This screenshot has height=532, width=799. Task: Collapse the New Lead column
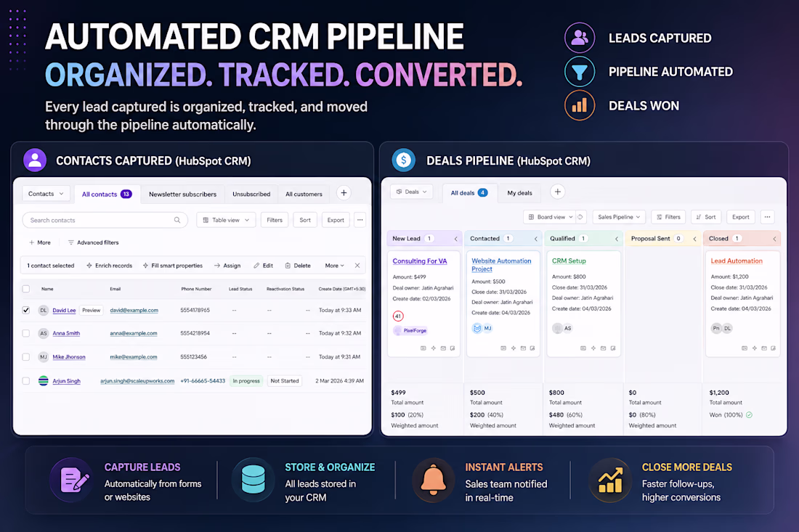pyautogui.click(x=456, y=238)
